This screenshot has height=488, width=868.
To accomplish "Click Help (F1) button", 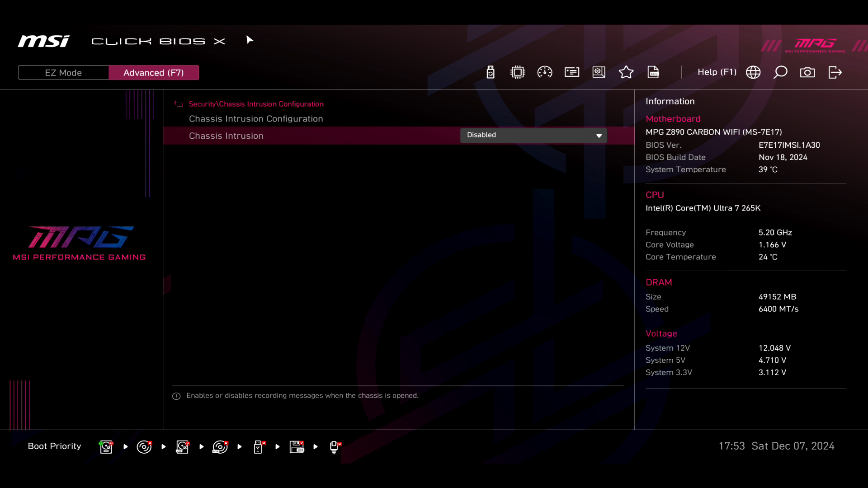I will coord(717,72).
